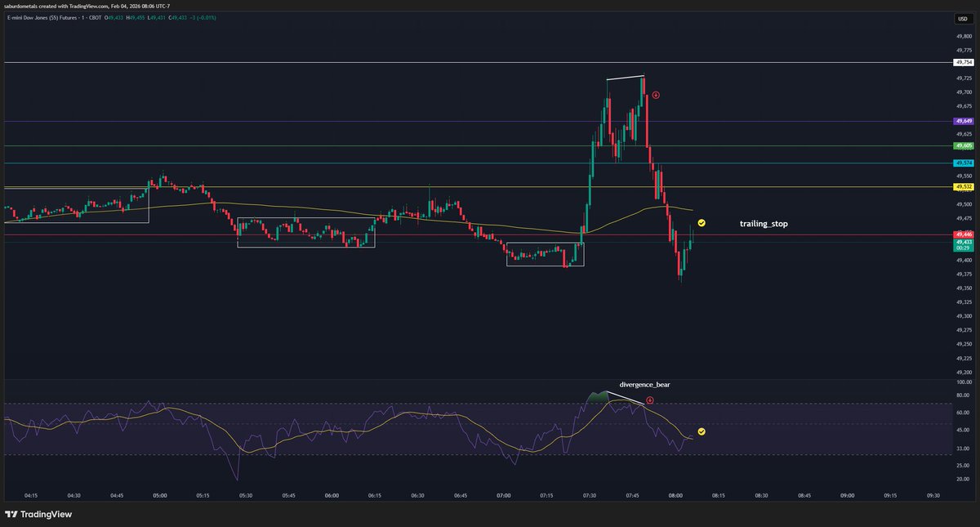The height and width of the screenshot is (527, 980).
Task: Click the 09:30 time axis label
Action: 933,495
